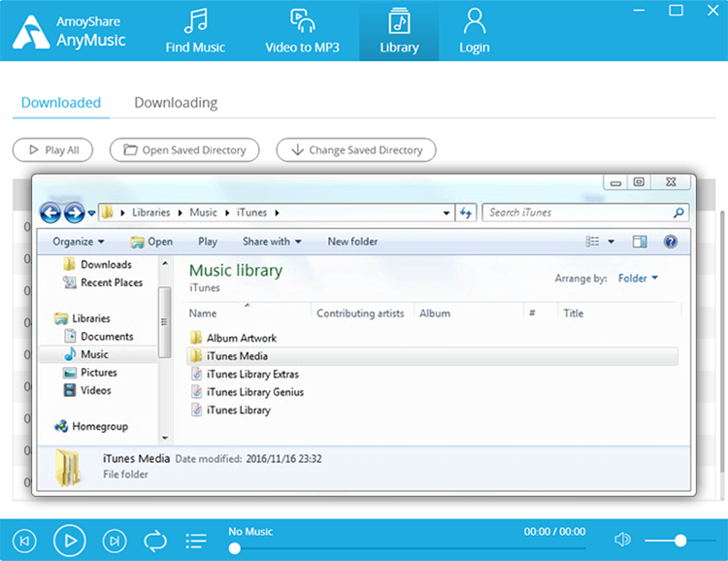Click Explorer back navigation arrow
This screenshot has width=728, height=561.
(x=50, y=213)
